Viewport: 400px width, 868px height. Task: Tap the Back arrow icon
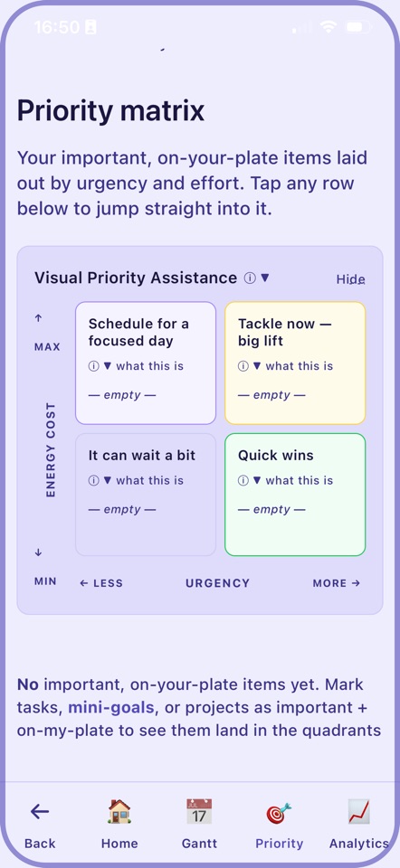(x=40, y=812)
